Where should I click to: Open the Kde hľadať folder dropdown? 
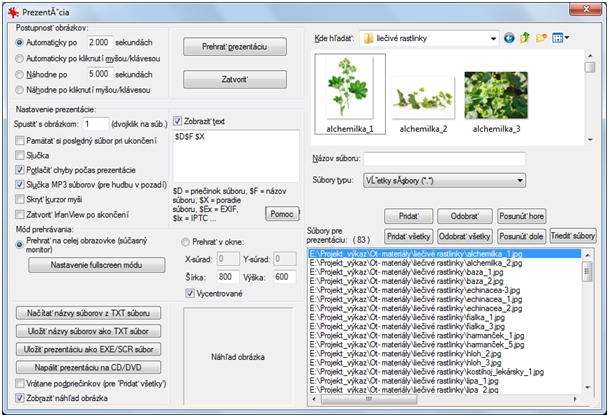coord(493,38)
